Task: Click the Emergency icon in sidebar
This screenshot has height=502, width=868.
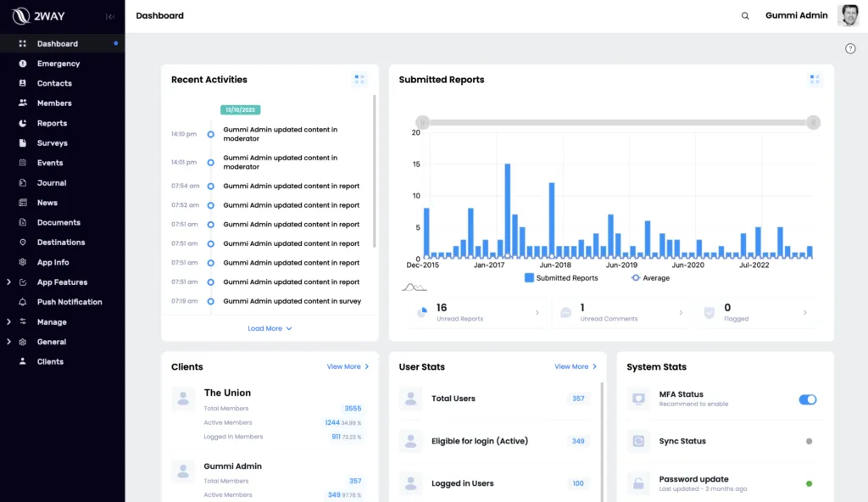Action: click(x=23, y=64)
